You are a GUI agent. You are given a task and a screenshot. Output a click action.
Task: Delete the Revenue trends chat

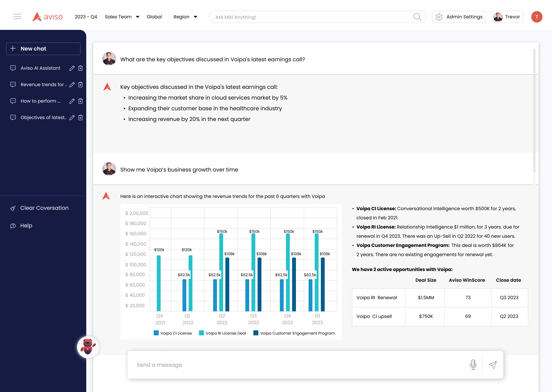80,85
